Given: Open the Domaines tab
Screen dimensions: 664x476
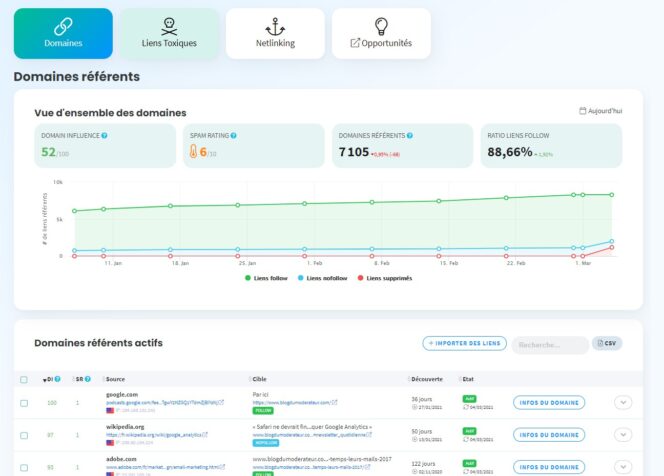Looking at the screenshot, I should tap(63, 33).
